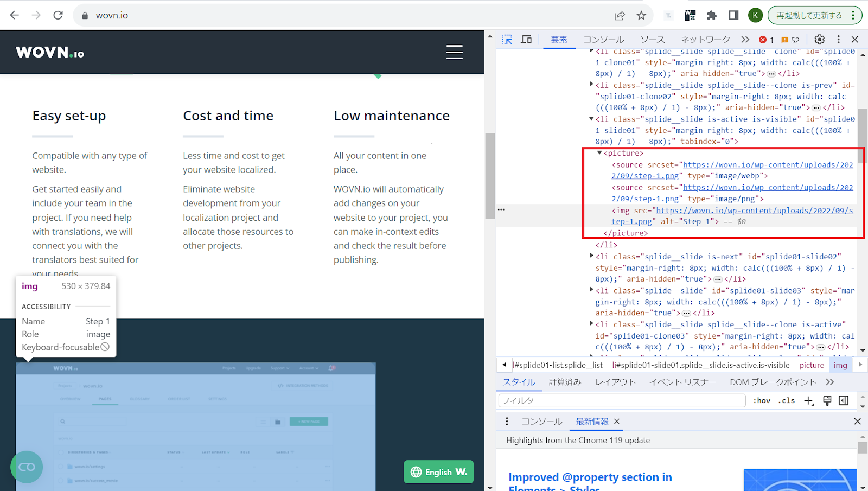Toggle the .cls class editor
868x491 pixels.
[x=786, y=401]
